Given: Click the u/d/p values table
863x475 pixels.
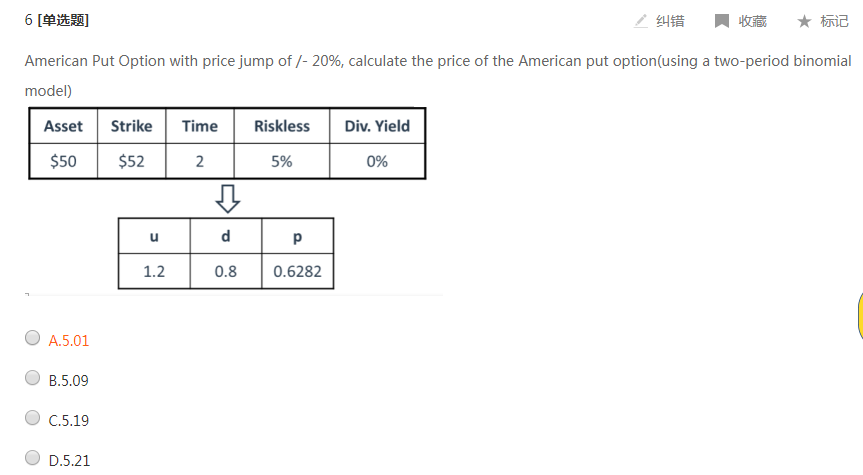Looking at the screenshot, I should point(225,253).
